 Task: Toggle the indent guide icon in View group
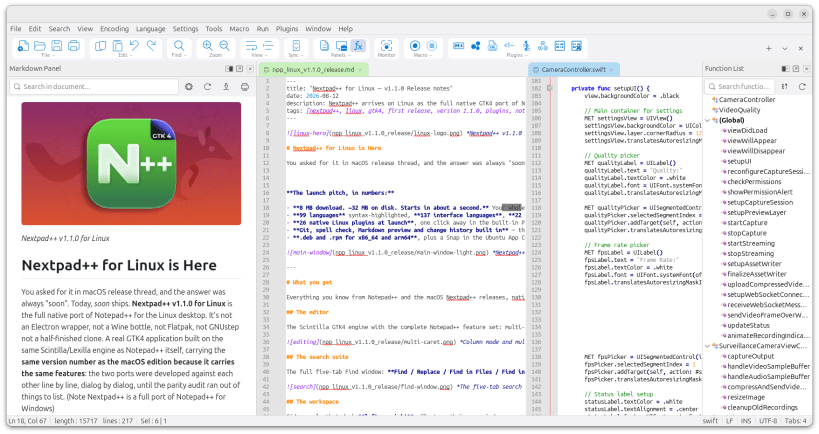tap(268, 46)
